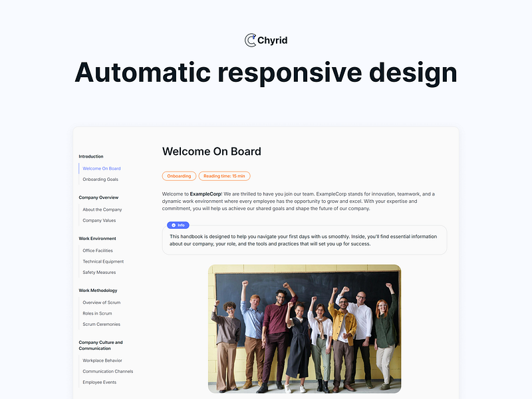Open Employee Events page
Image resolution: width=532 pixels, height=399 pixels.
click(99, 382)
